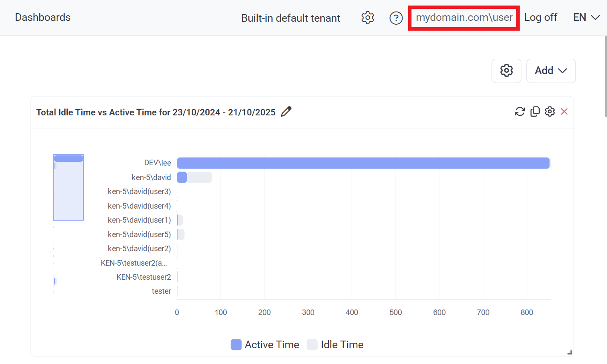This screenshot has height=364, width=607.
Task: Open widget settings gear icon
Action: pos(550,112)
